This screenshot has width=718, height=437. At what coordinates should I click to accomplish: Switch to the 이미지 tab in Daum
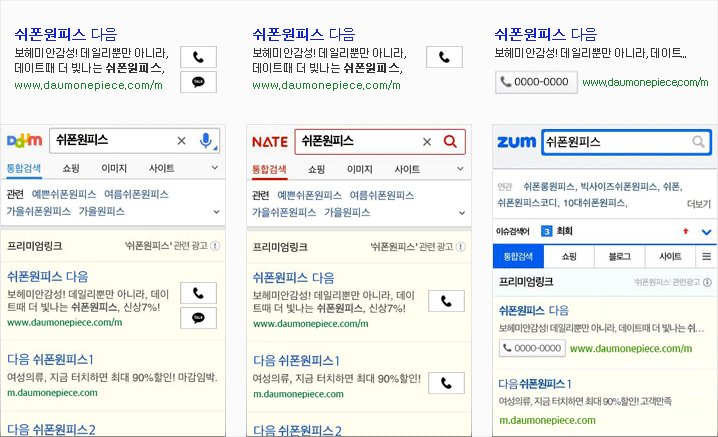pos(114,168)
